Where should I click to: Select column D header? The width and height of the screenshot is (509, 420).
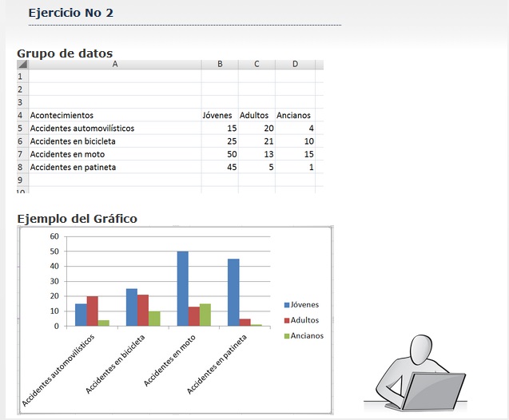(x=295, y=65)
